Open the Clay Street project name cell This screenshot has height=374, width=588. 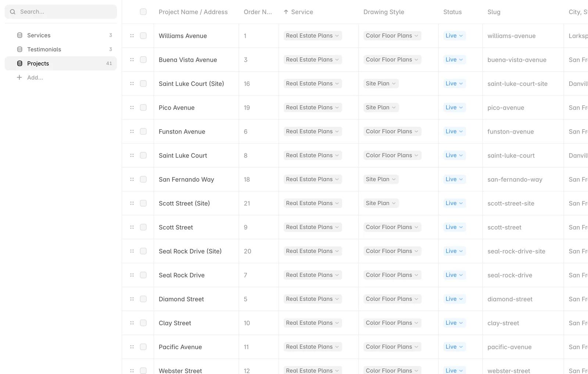tap(196, 323)
